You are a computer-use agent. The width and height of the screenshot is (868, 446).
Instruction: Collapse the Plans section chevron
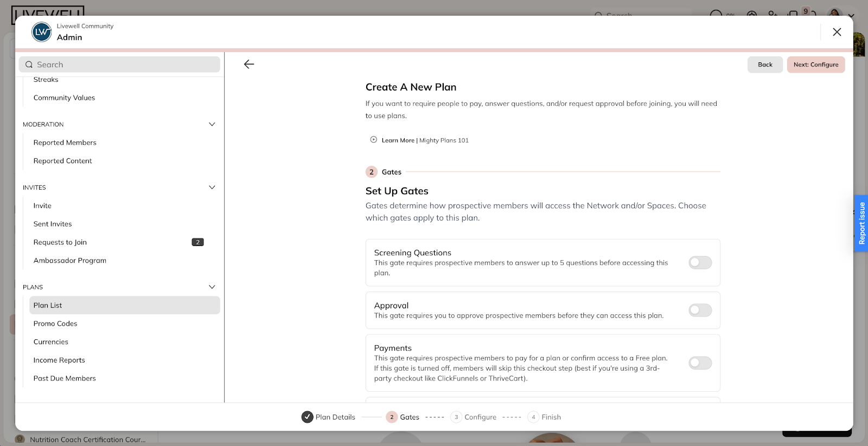pos(212,287)
